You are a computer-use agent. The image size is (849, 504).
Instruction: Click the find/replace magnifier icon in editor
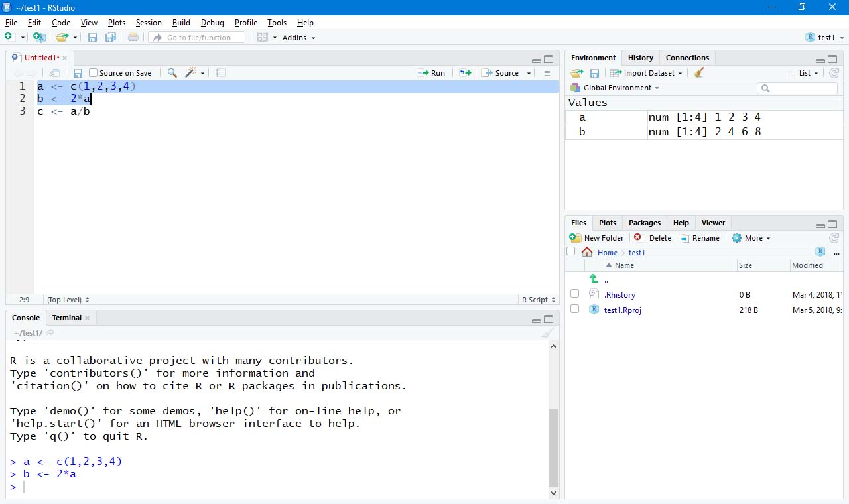(172, 73)
